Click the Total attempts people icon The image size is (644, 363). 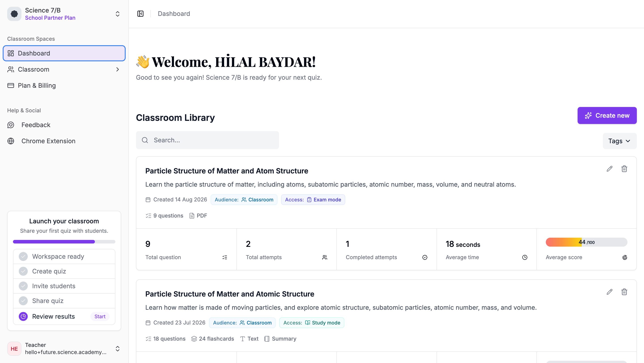[324, 257]
